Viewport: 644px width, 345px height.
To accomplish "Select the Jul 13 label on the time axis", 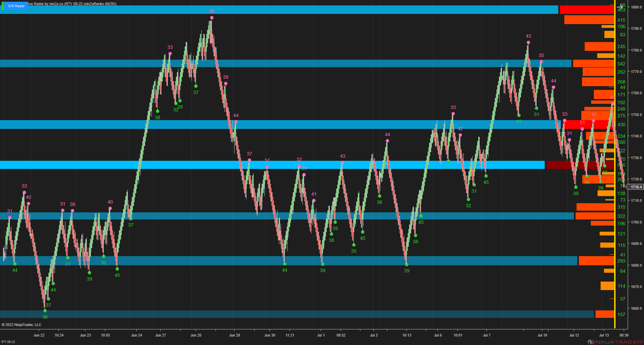I will click(x=604, y=335).
